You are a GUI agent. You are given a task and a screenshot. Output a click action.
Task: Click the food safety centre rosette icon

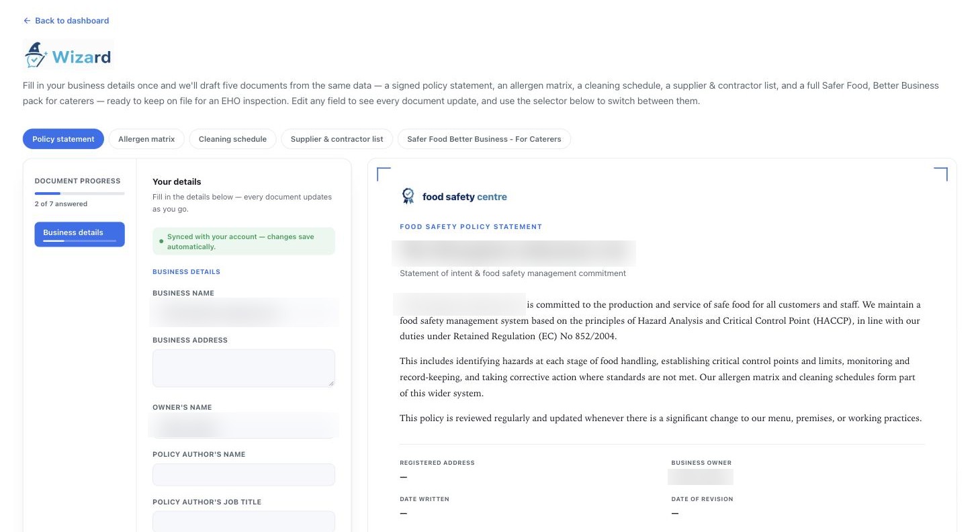coord(408,196)
